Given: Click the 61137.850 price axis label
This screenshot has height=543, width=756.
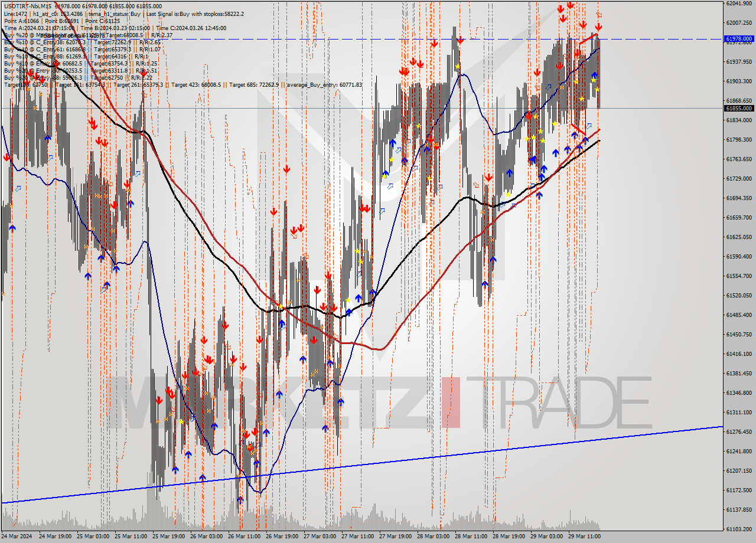Looking at the screenshot, I should pyautogui.click(x=739, y=509).
